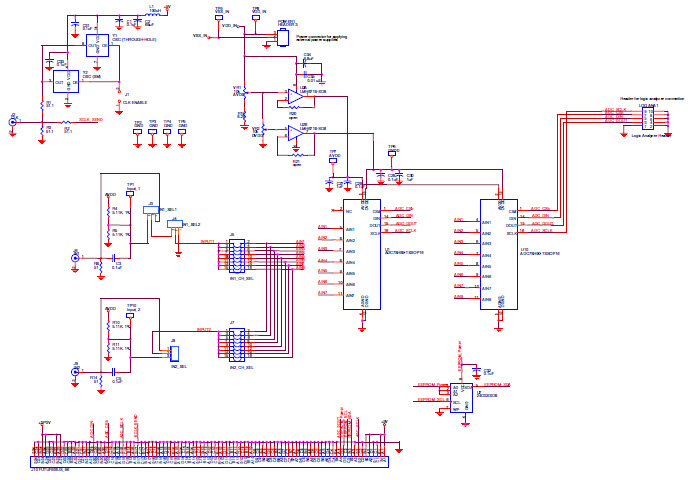Click the Logic Analyzer Header caption
Image resolution: width=695 pixels, height=480 pixels.
click(x=651, y=136)
